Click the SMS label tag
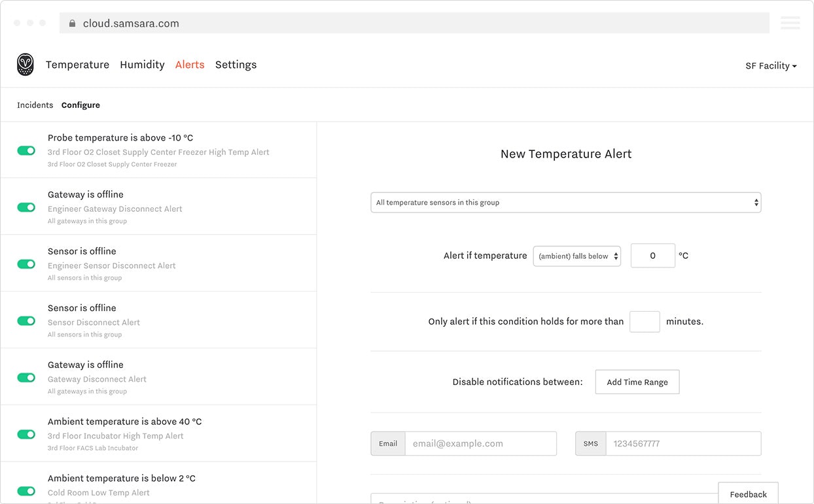The width and height of the screenshot is (814, 504). point(591,443)
